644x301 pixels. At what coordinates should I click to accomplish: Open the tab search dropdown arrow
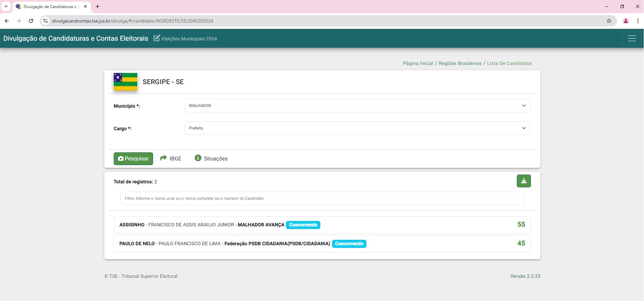point(6,6)
